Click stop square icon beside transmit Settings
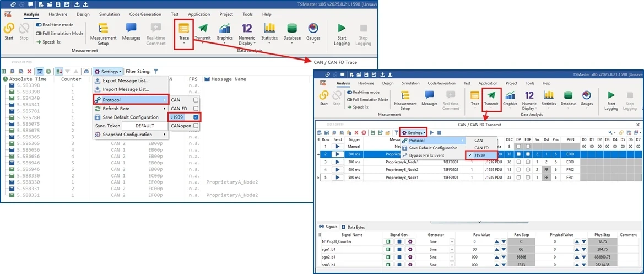Viewport: 644px width, 274px height. coord(439,133)
